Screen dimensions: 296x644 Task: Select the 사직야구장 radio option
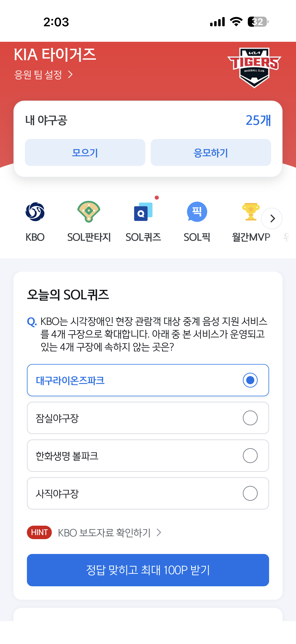pyautogui.click(x=250, y=494)
